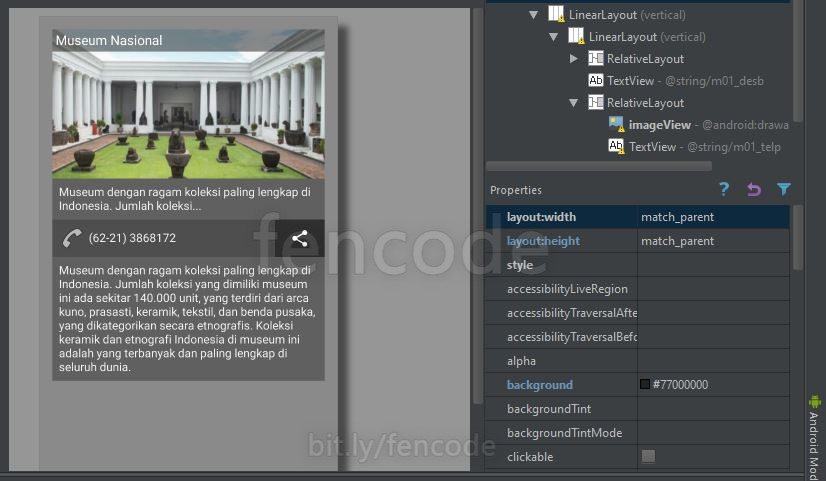
Task: Click the truncated museum description text
Action: coord(185,199)
